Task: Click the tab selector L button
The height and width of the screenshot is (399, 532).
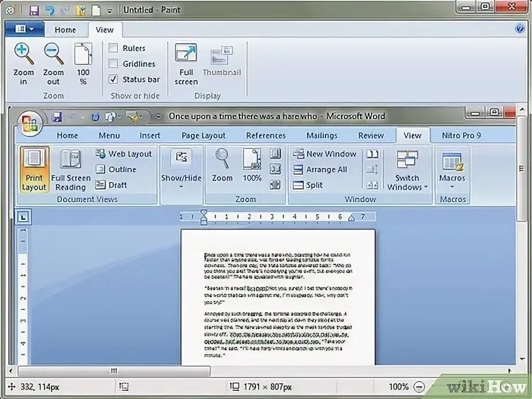Action: pos(23,217)
